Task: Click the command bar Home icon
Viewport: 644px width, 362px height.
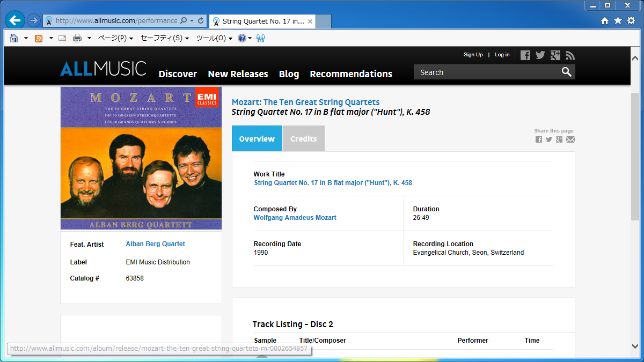Action: [14, 38]
